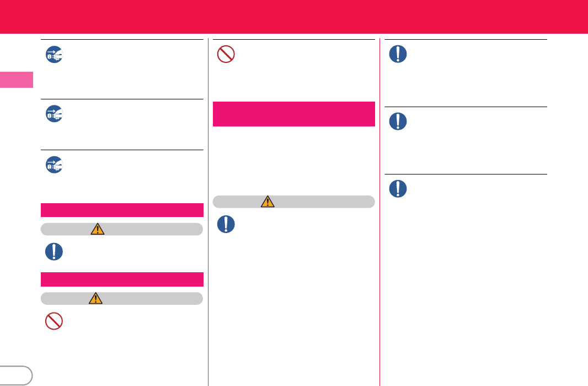Click warning triangle below second left pink heading
Screen dimensions: 588x386
95,298
